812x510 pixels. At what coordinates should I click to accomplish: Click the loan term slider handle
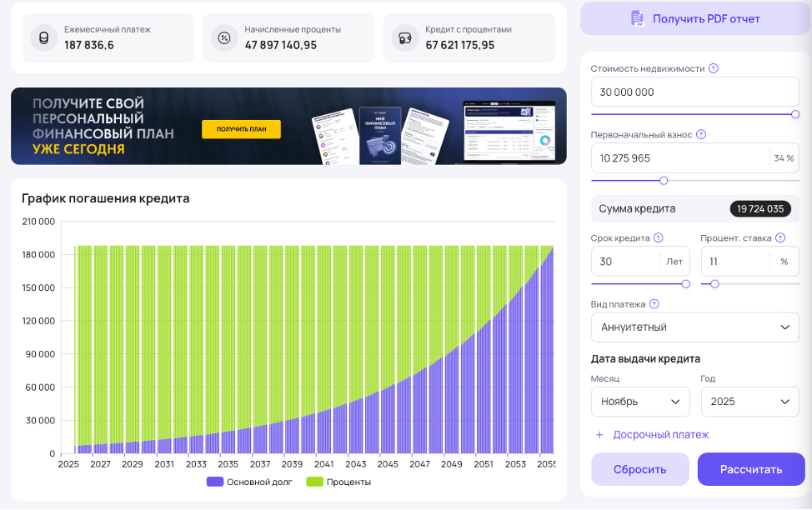pos(685,283)
